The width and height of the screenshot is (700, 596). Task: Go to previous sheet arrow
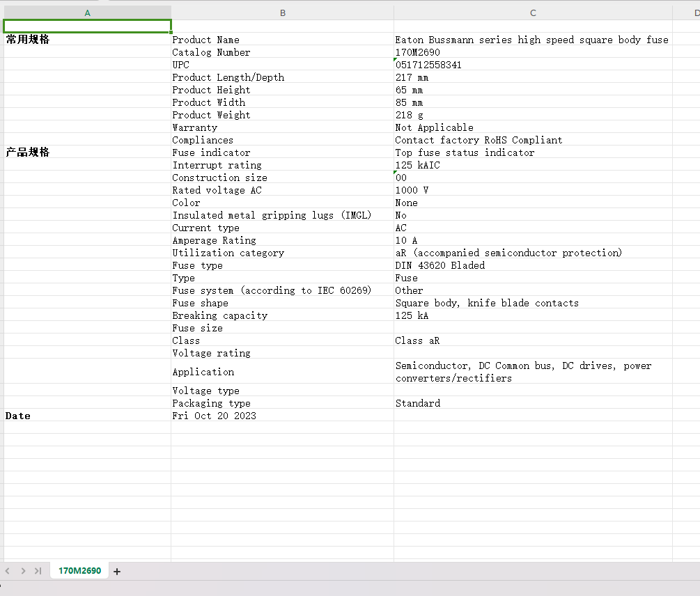[x=8, y=571]
